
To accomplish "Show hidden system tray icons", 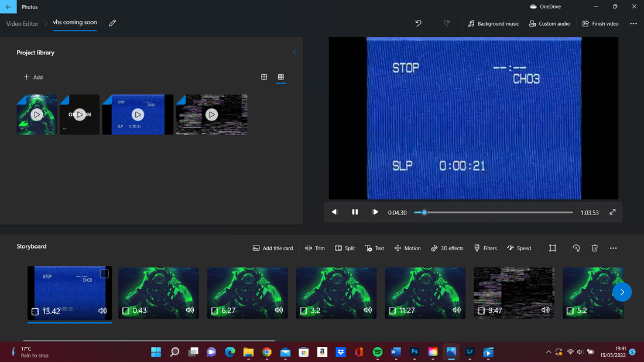I will (549, 352).
